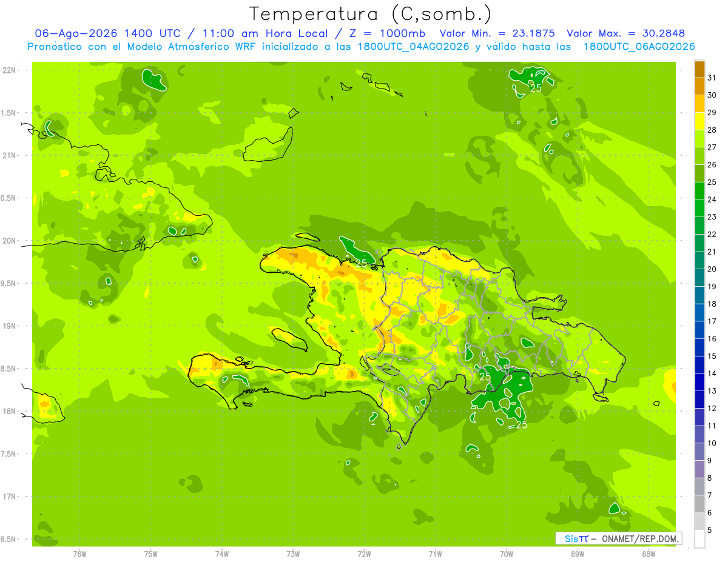The image size is (728, 562).
Task: Click the title "Temperatura (C,somb.)"
Action: pos(370,14)
